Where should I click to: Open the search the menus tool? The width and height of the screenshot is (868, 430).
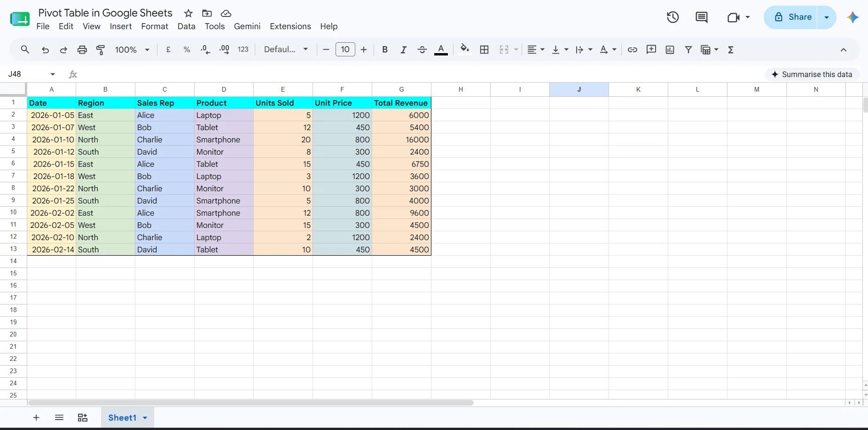pos(25,49)
